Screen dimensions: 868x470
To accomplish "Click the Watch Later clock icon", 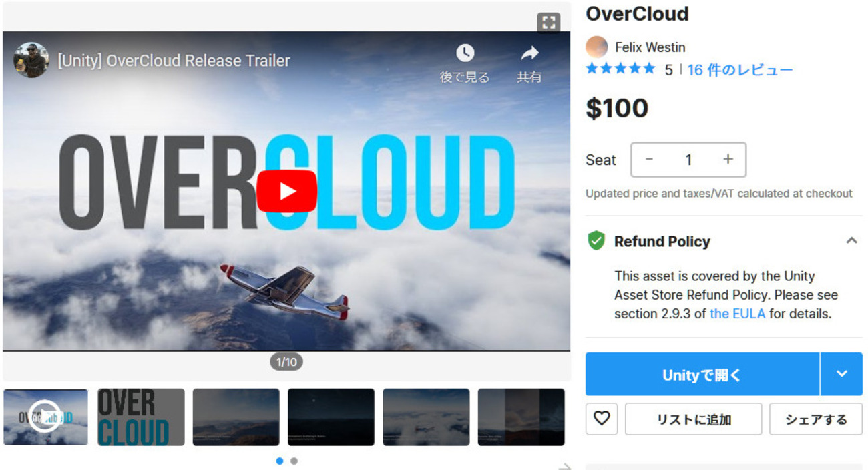I will (465, 53).
